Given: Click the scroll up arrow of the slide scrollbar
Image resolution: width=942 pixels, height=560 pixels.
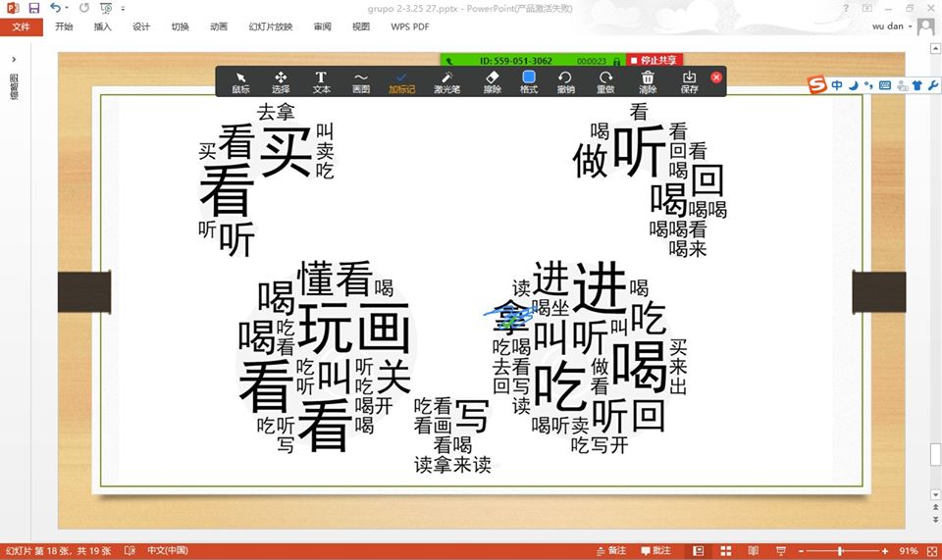Looking at the screenshot, I should pyautogui.click(x=935, y=47).
